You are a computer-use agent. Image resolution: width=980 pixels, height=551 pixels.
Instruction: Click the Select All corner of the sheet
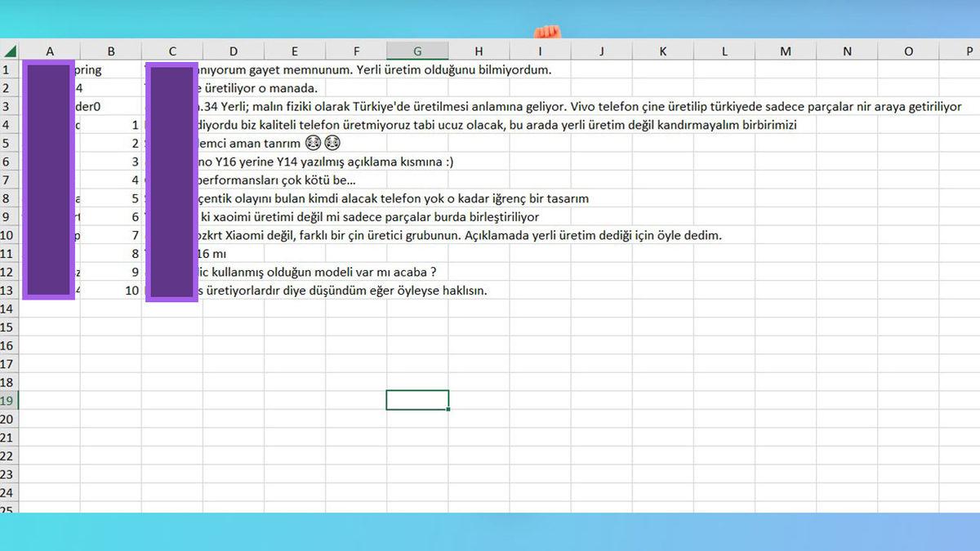9,51
